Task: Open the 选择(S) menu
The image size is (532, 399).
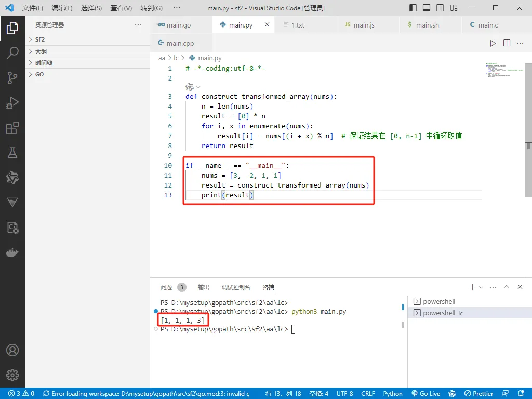Action: 91,8
